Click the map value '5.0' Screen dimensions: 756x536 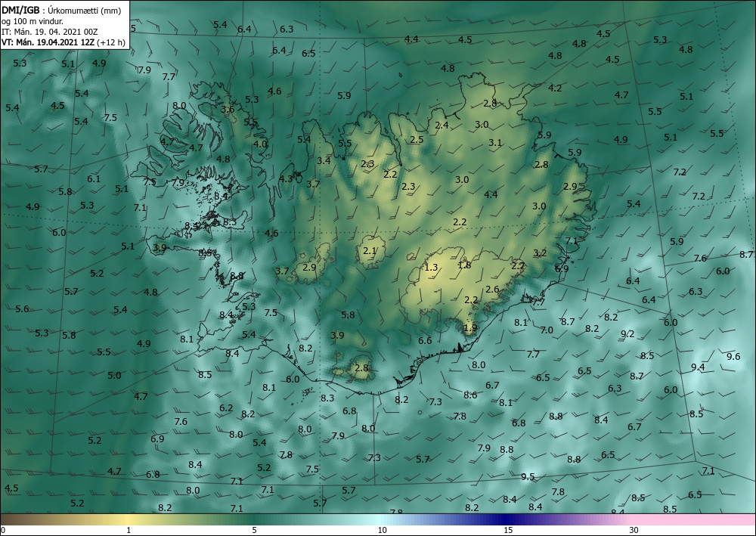[114, 376]
